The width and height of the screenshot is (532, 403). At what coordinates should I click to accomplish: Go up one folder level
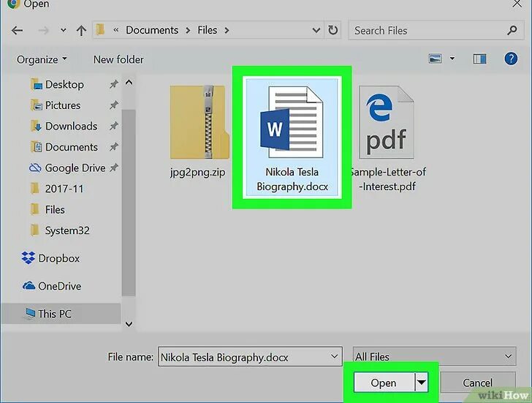tap(81, 31)
